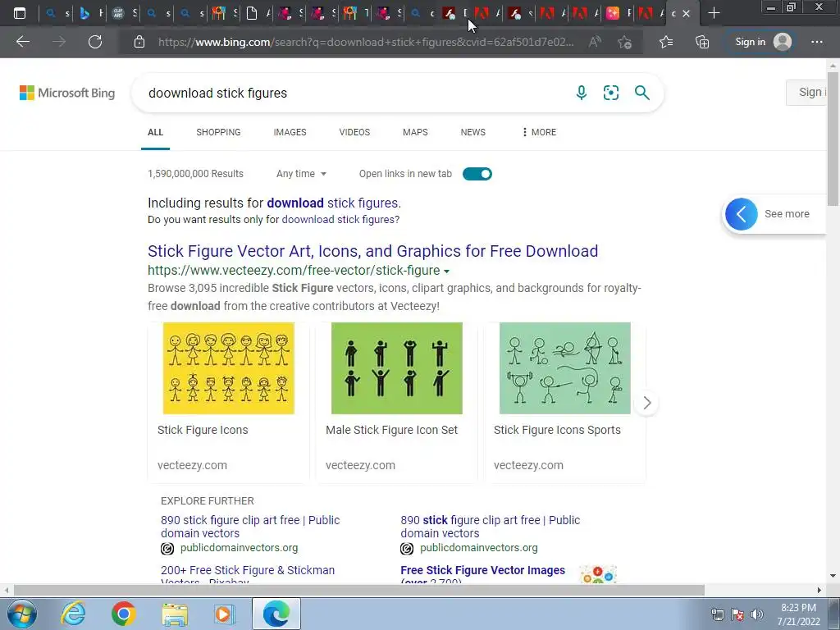Select the 1,590,000,000 Results text
840x630 pixels.
point(195,174)
